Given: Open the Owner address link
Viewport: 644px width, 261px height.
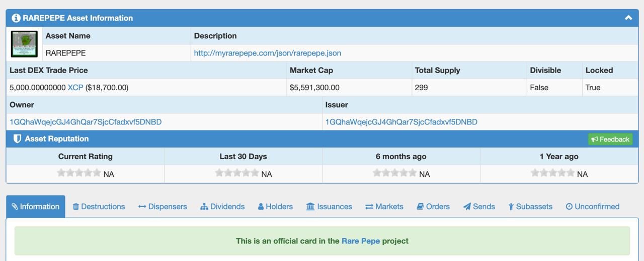Looking at the screenshot, I should click(86, 122).
